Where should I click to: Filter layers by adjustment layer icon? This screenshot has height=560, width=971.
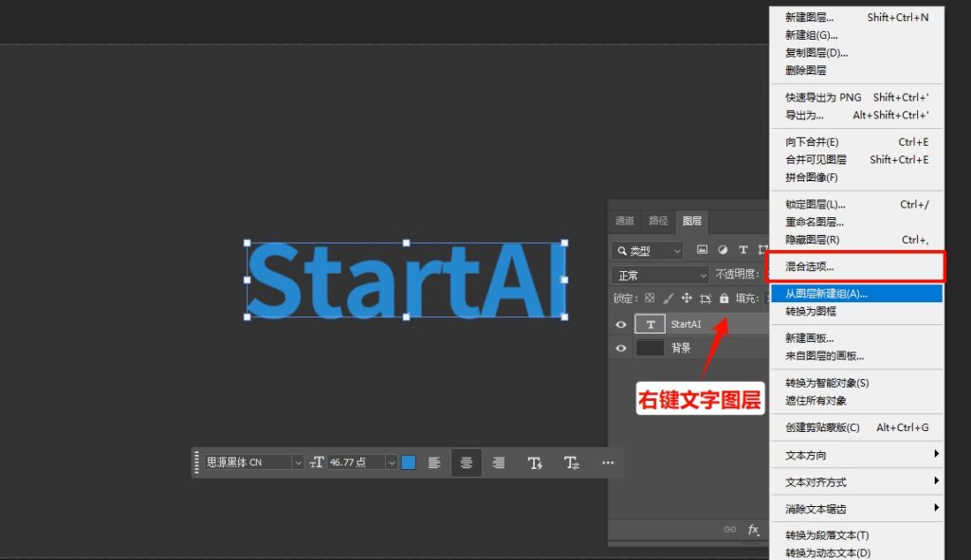point(723,250)
